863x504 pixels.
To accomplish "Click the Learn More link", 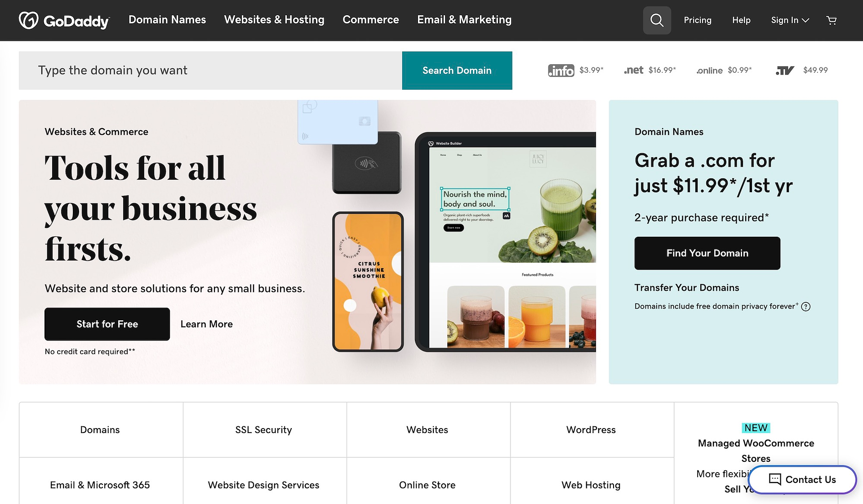I will click(206, 323).
